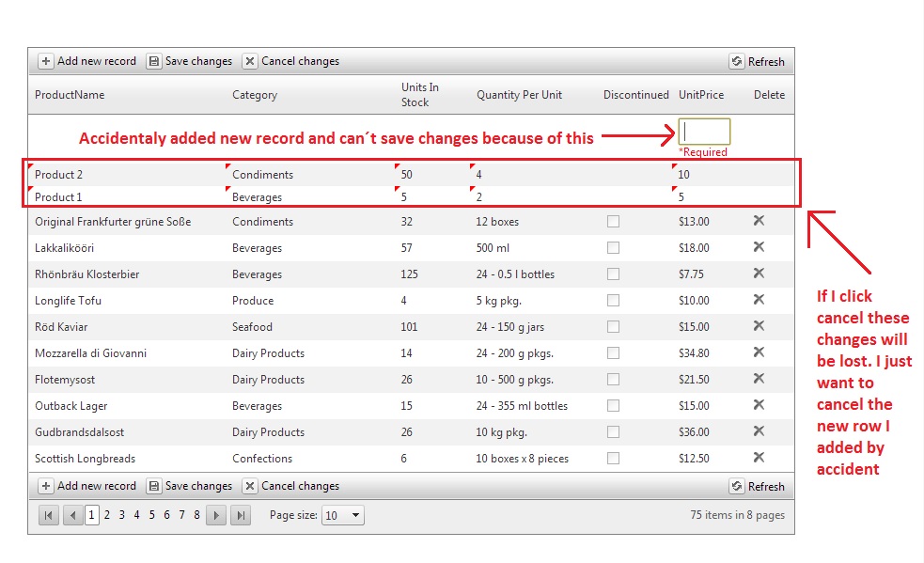Go to page 4
Viewport: 924px width, 563px height.
[136, 515]
